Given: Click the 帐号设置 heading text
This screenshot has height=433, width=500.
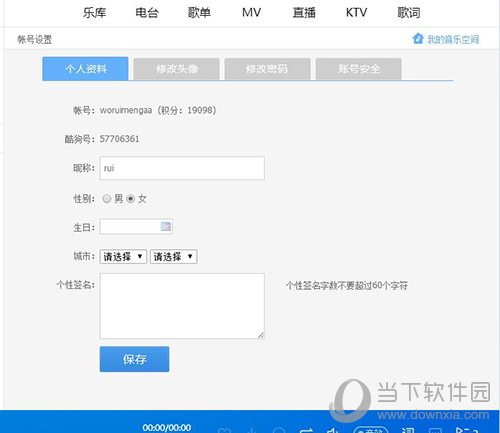Looking at the screenshot, I should [x=35, y=40].
